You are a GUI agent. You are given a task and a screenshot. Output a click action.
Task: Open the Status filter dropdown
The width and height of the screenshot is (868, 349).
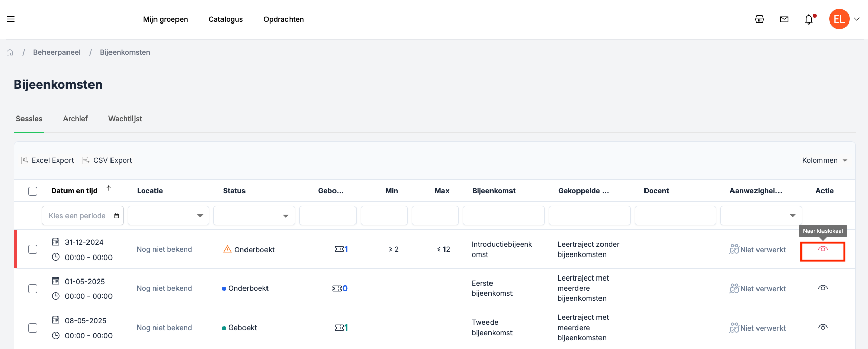click(x=254, y=216)
